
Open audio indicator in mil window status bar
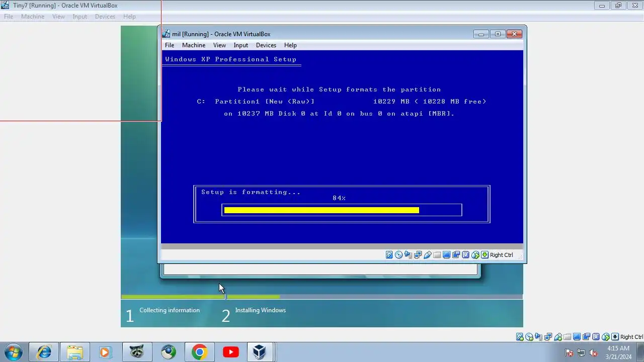click(408, 255)
